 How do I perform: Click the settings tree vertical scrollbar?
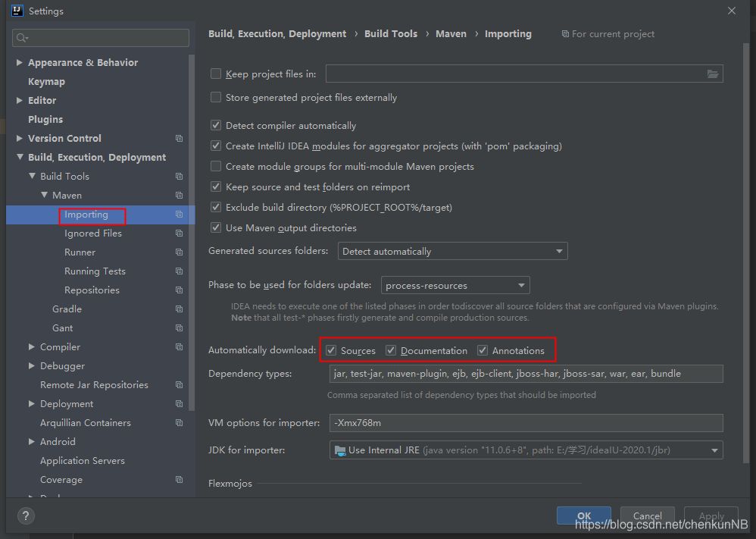point(192,232)
